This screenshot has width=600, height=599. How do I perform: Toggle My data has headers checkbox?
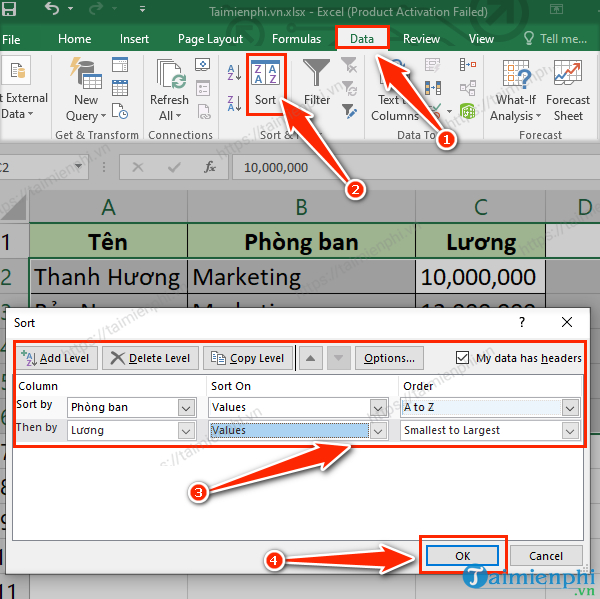[x=462, y=358]
